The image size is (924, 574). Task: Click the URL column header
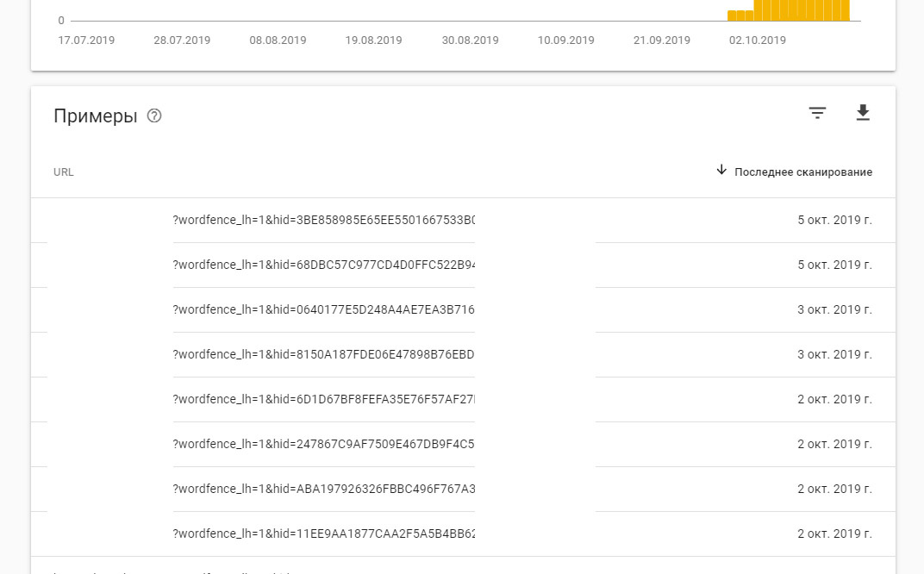pos(64,172)
